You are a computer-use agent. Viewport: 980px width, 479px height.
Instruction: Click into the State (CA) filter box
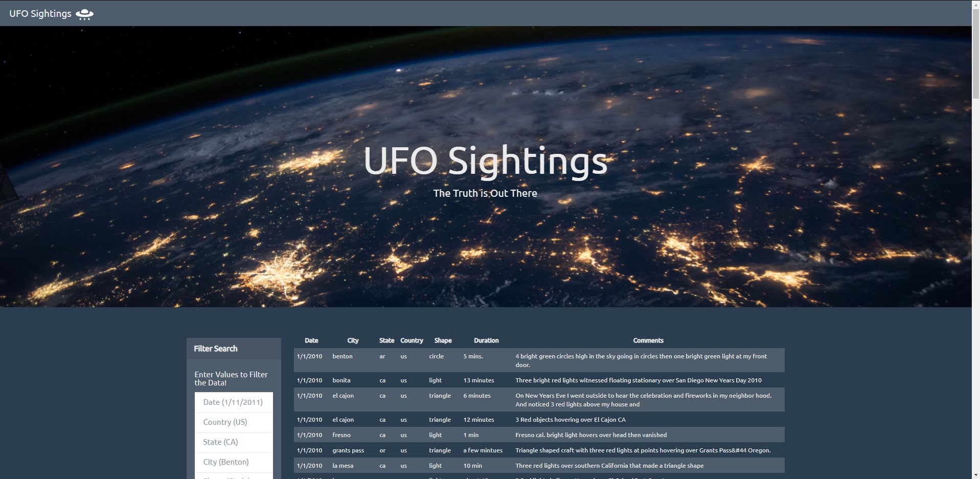234,442
